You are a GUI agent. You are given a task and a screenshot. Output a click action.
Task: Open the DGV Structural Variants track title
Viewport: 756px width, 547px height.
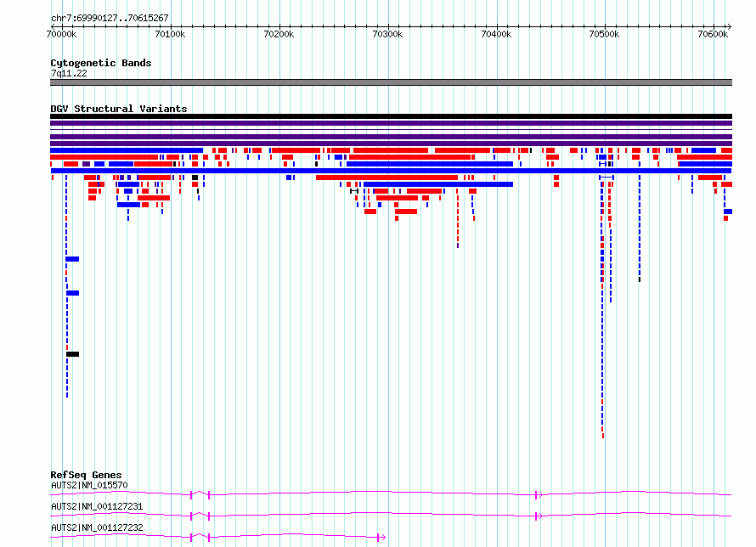click(119, 109)
